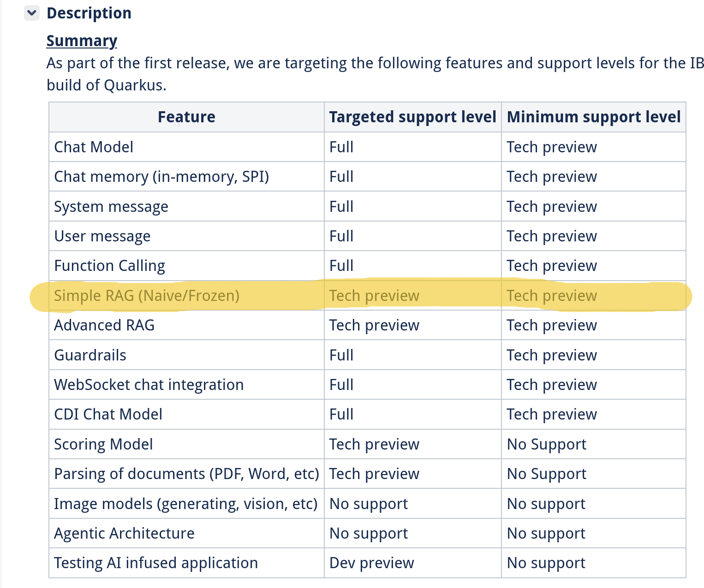Collapse the Description section chevron
Image resolution: width=704 pixels, height=588 pixels.
click(x=32, y=13)
